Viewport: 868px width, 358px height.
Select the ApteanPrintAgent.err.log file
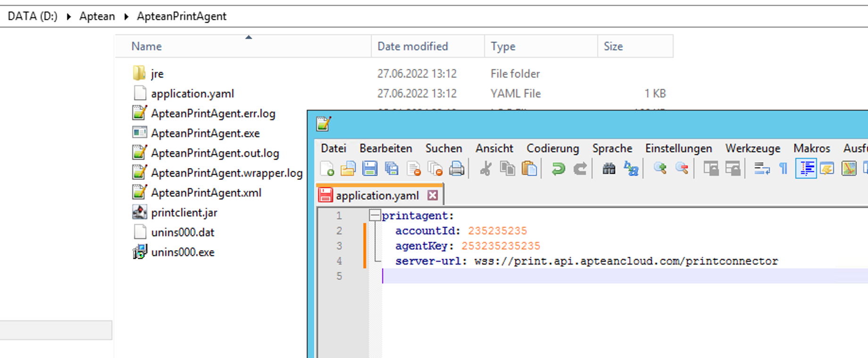click(x=213, y=113)
